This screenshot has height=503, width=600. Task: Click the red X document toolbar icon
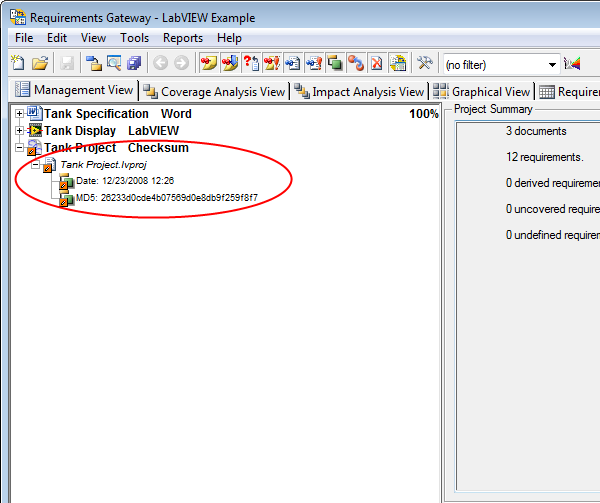377,63
